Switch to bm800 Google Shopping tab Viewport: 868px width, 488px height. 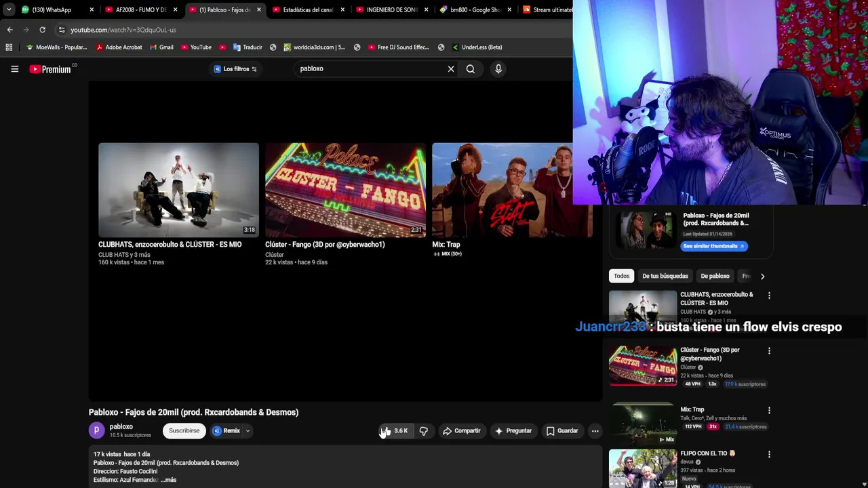475,9
